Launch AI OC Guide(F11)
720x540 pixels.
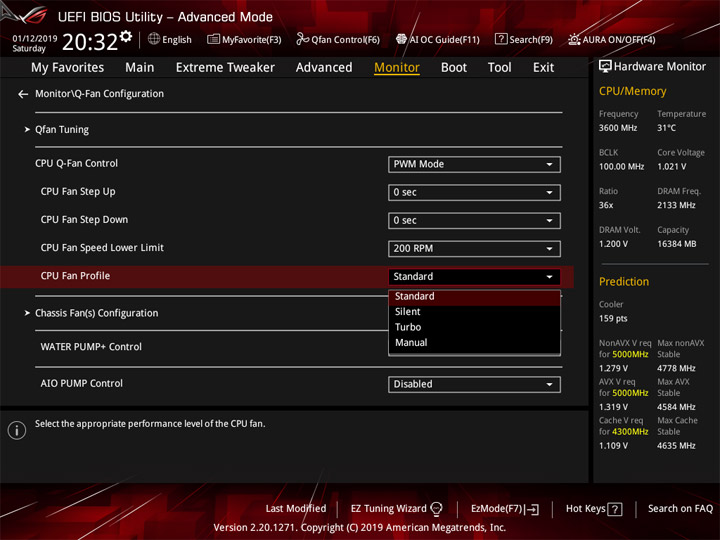[x=438, y=39]
